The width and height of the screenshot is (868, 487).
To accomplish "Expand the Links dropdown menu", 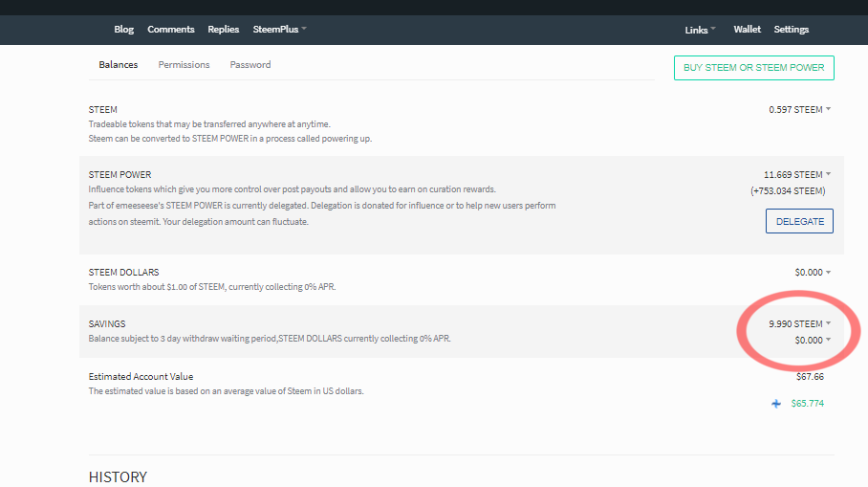I will tap(700, 30).
